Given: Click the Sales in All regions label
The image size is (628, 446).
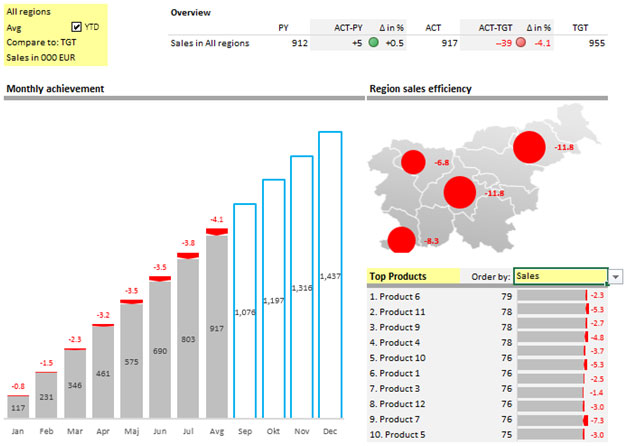Looking at the screenshot, I should [210, 43].
